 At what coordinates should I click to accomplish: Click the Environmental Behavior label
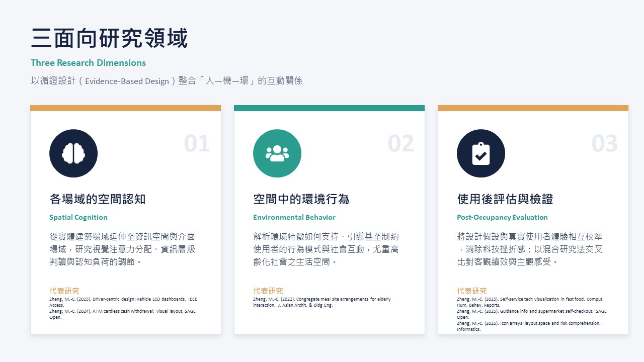tap(294, 217)
